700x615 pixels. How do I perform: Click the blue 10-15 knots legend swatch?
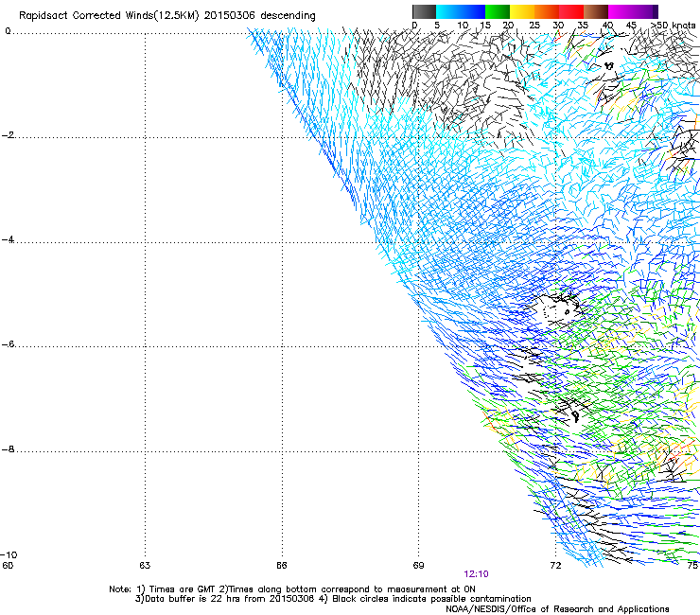473,11
